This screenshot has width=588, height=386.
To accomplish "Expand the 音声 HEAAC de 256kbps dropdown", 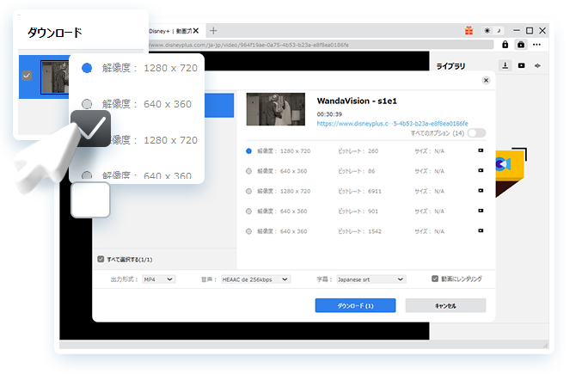I will tap(255, 279).
